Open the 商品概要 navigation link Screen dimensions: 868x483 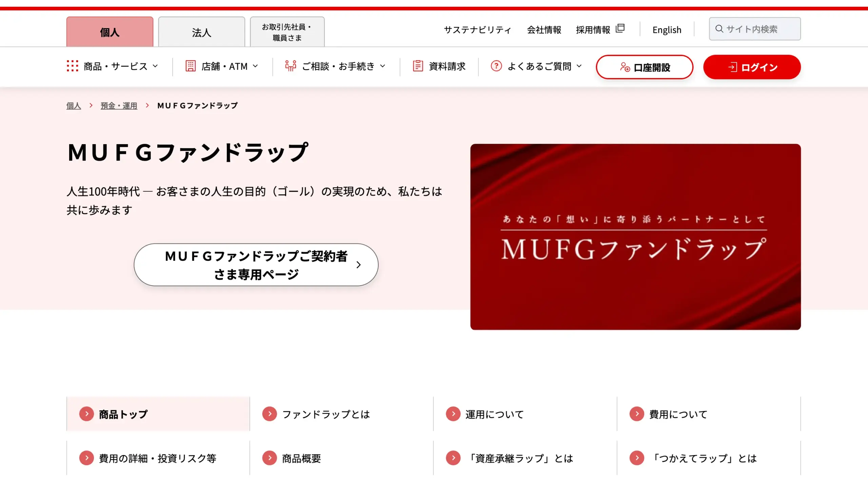point(342,458)
